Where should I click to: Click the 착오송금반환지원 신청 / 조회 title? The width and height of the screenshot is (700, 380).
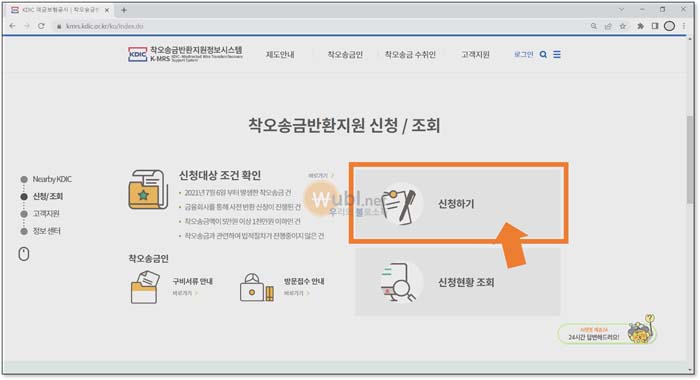click(344, 125)
